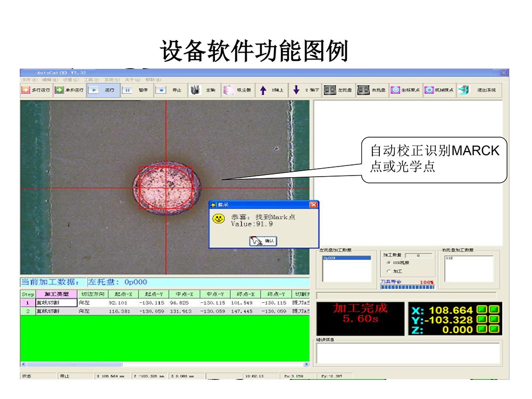Click the 加工类型 column header
The height and width of the screenshot is (399, 532).
[56, 294]
